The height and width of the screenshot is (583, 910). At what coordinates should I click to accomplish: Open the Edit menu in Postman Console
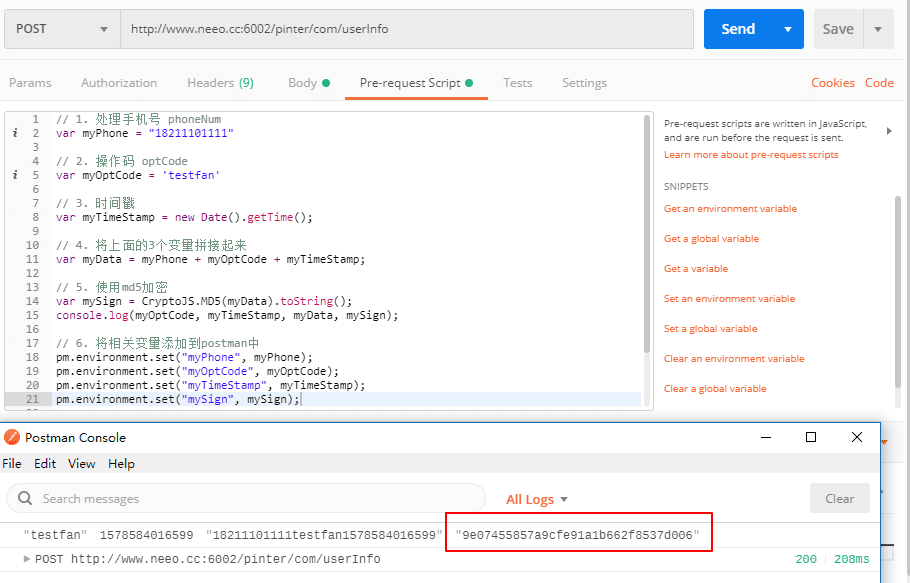tap(45, 463)
